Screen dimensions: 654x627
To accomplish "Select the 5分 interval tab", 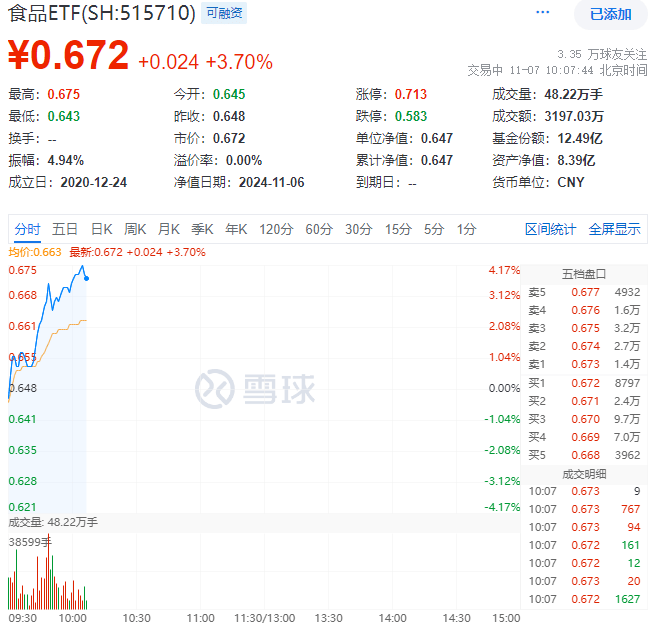I will [434, 229].
